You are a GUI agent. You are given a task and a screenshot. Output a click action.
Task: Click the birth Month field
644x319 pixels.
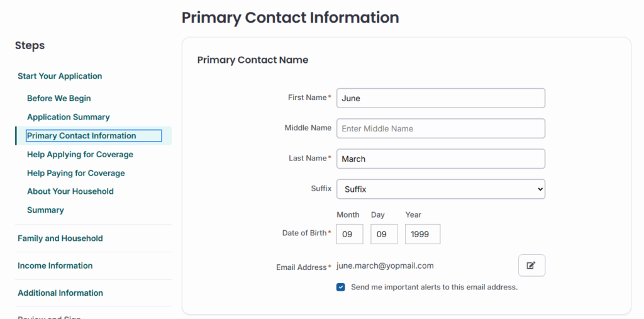tap(350, 234)
